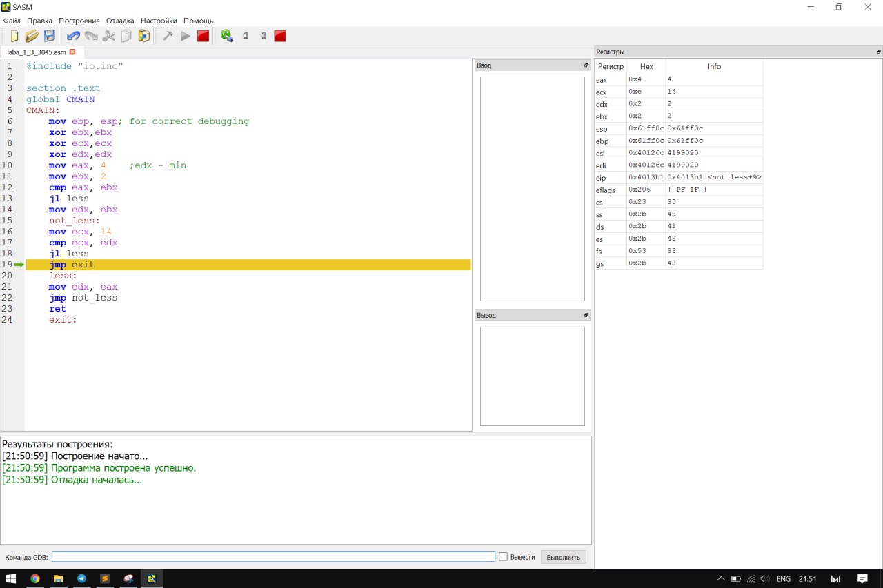Copy the selection using the toolbar copy icon

(126, 36)
